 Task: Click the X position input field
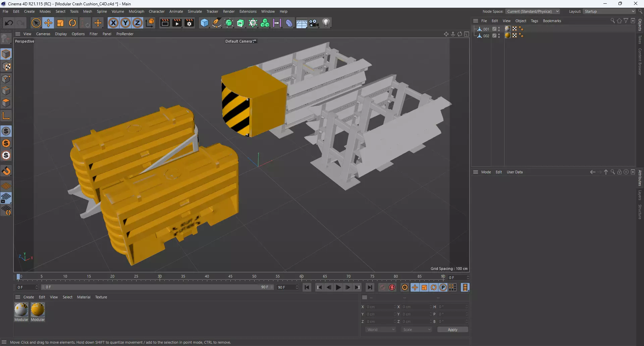(380, 307)
